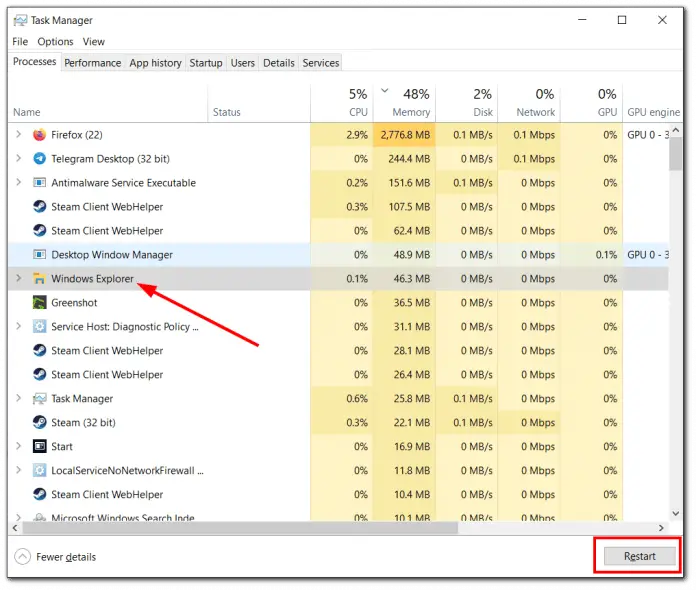
Task: Click the Task Manager title bar icon
Action: (x=20, y=20)
